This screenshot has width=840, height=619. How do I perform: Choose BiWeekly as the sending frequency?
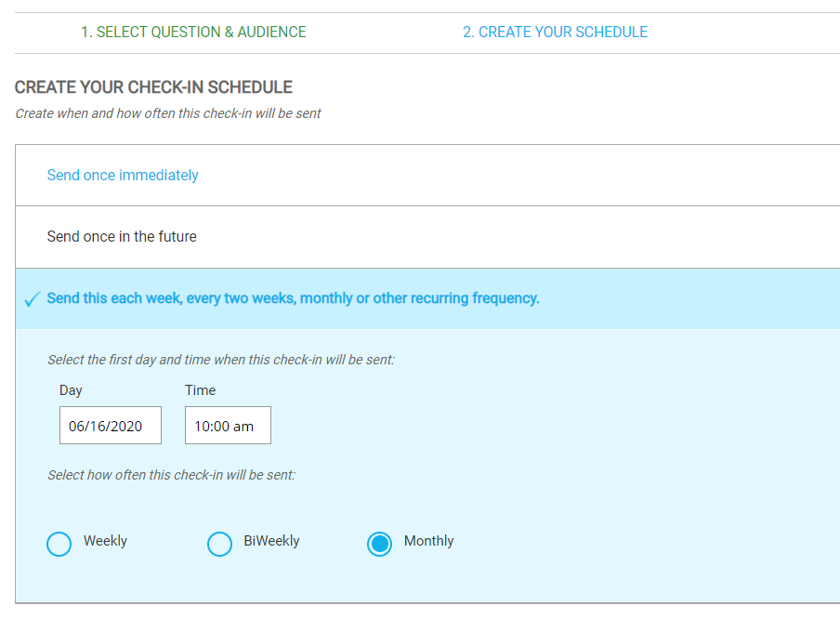click(x=219, y=544)
